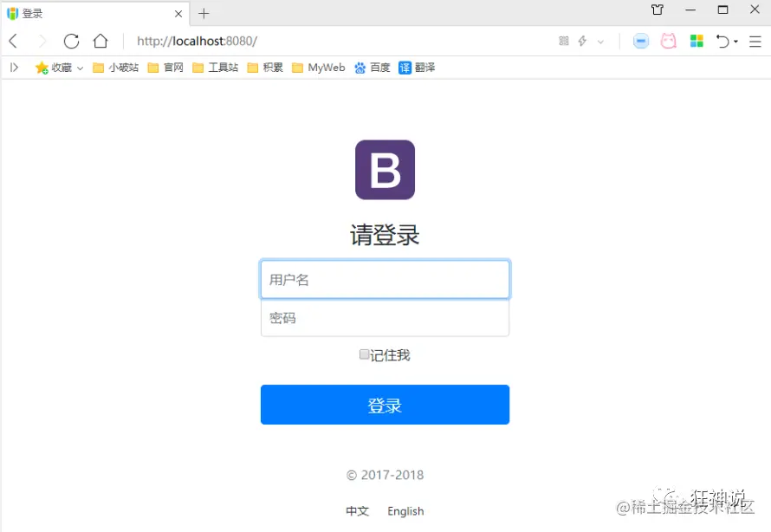Open the blue ad-blocker icon in toolbar

(x=640, y=41)
